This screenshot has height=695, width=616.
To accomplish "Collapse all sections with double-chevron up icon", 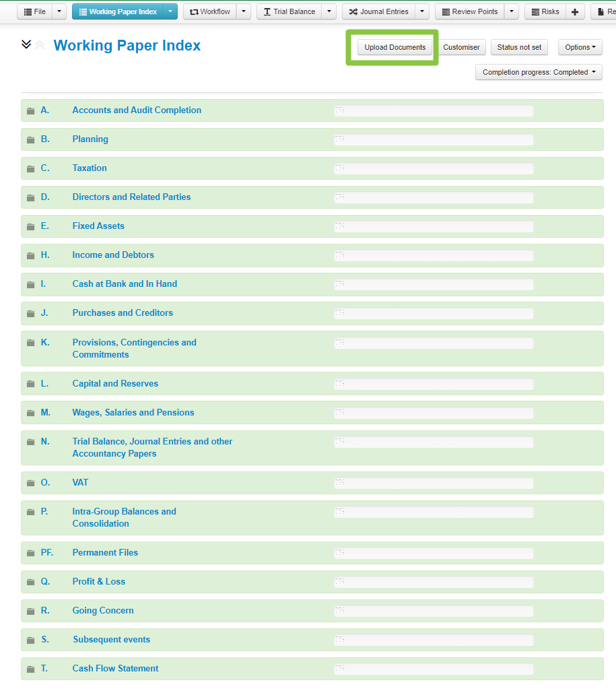I will [40, 44].
